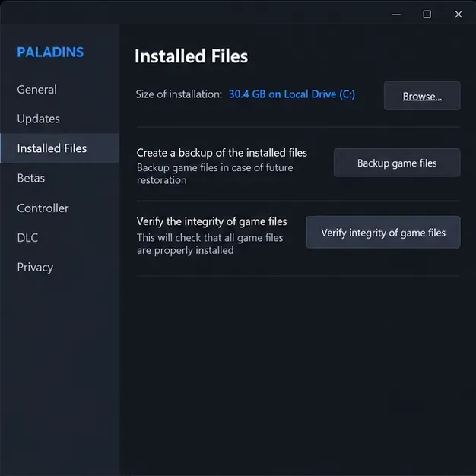The image size is (476, 476).
Task: Select the Installed Files tab
Action: tap(59, 148)
